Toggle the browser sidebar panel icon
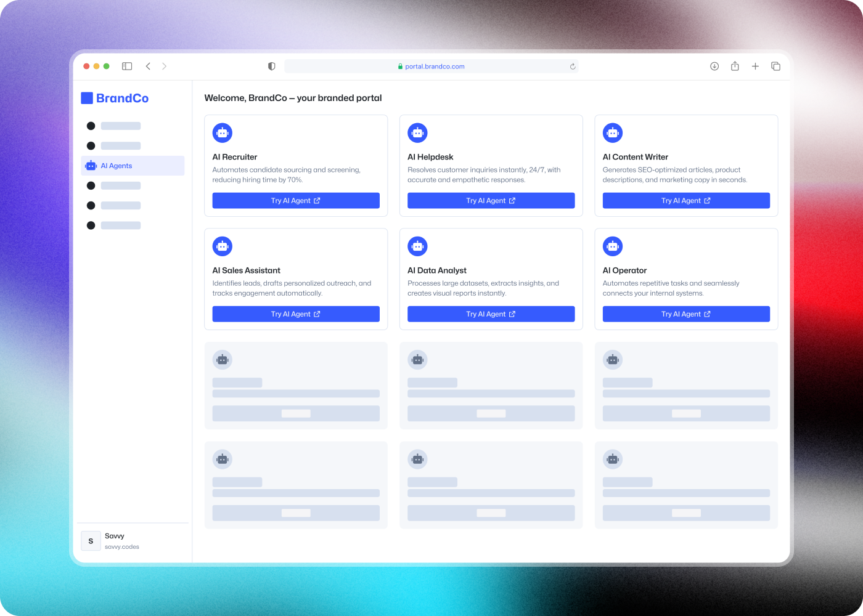 127,66
